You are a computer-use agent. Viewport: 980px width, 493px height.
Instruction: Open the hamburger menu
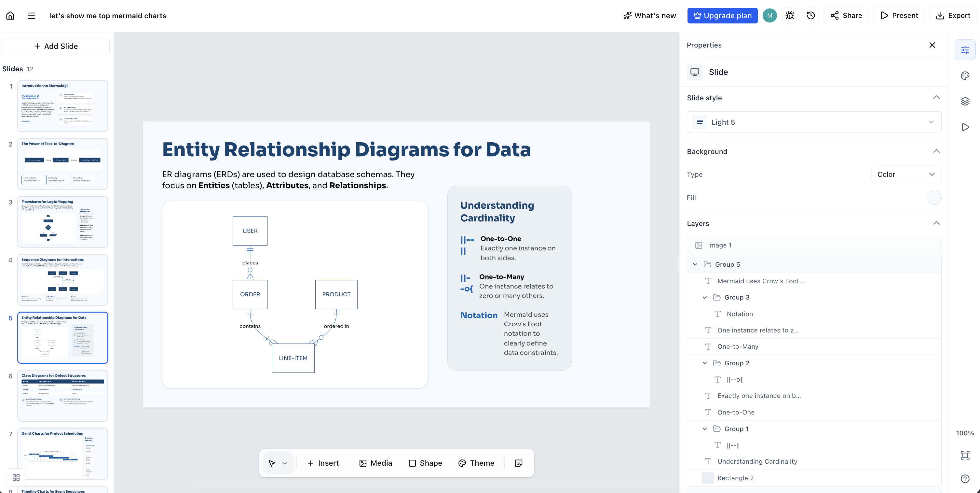[x=31, y=16]
